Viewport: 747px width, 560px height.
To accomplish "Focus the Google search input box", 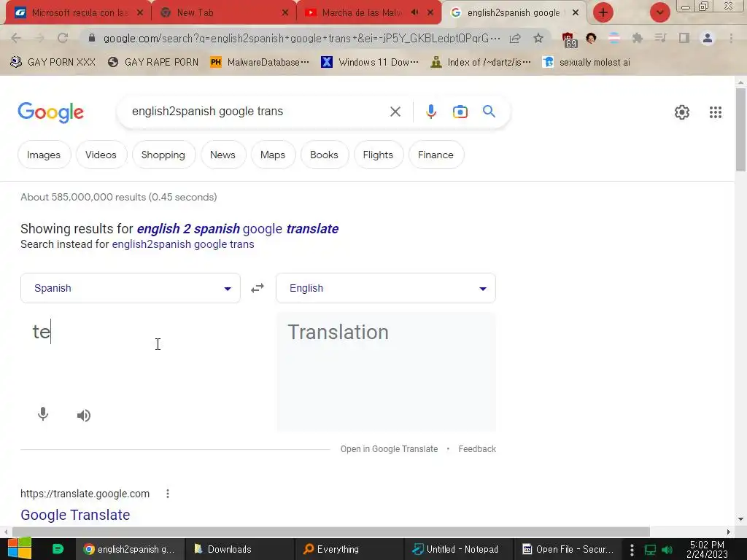I will 258,112.
